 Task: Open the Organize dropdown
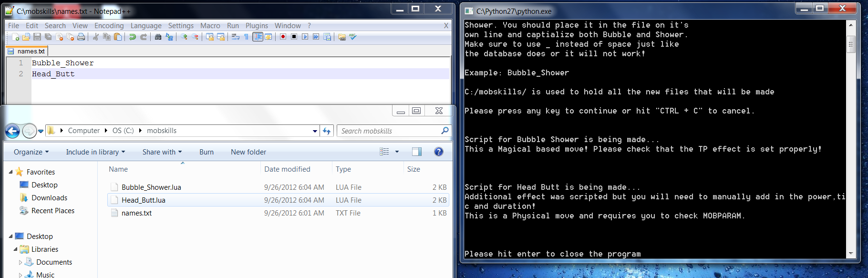click(31, 152)
